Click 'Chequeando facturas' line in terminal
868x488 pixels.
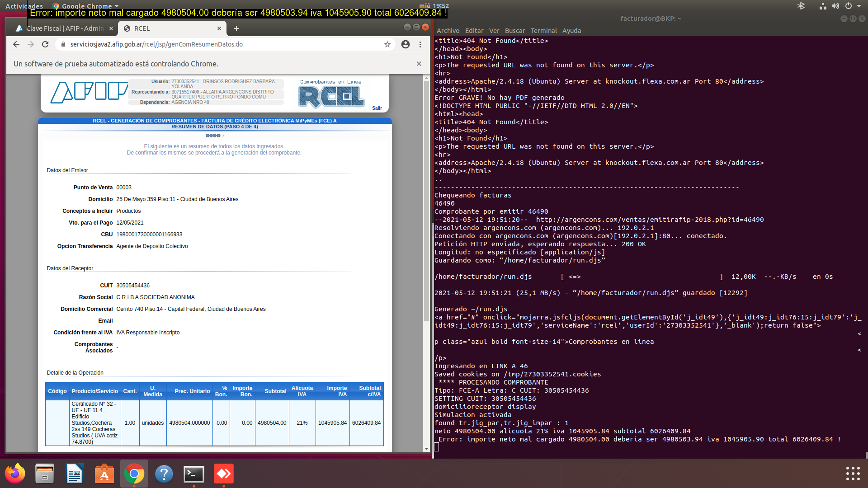[x=473, y=195]
